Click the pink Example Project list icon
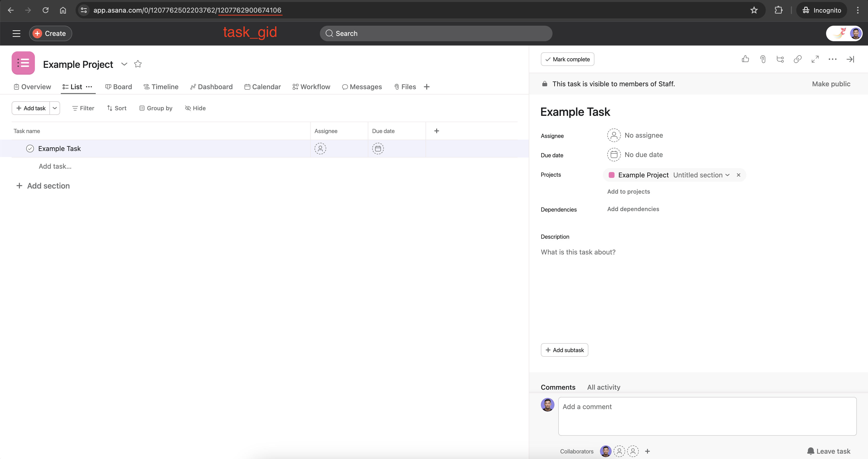The image size is (868, 459). 23,63
